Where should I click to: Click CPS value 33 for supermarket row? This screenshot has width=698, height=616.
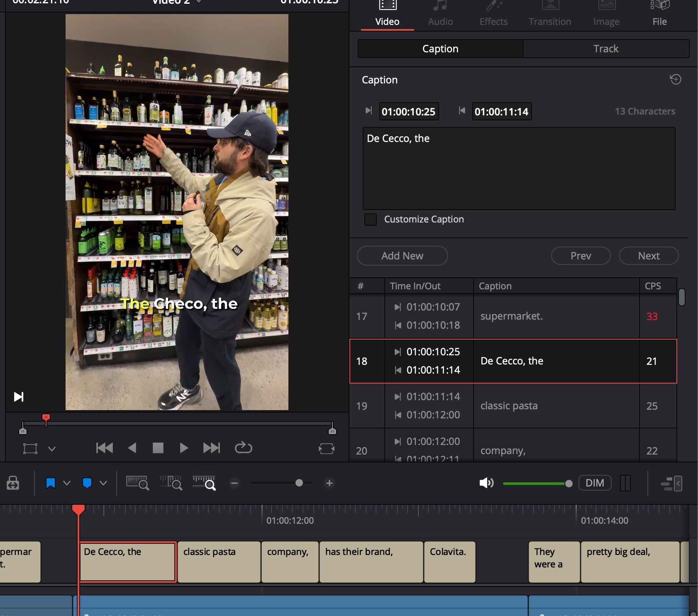(x=652, y=316)
